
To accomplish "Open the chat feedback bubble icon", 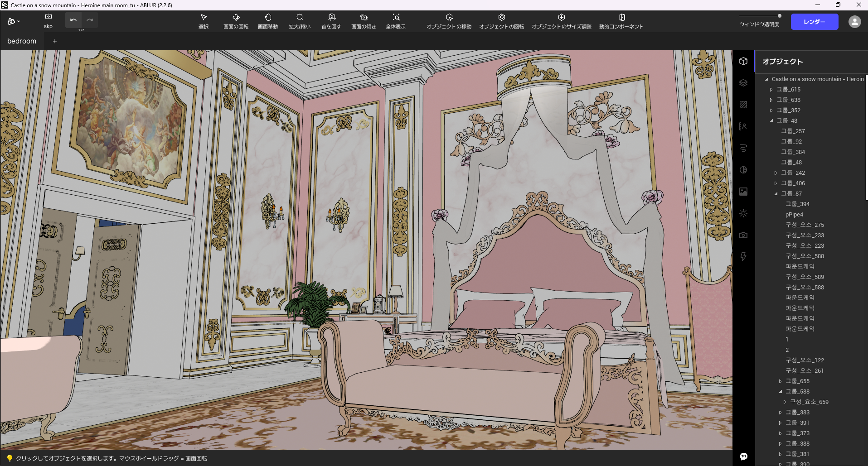I will pos(744,456).
